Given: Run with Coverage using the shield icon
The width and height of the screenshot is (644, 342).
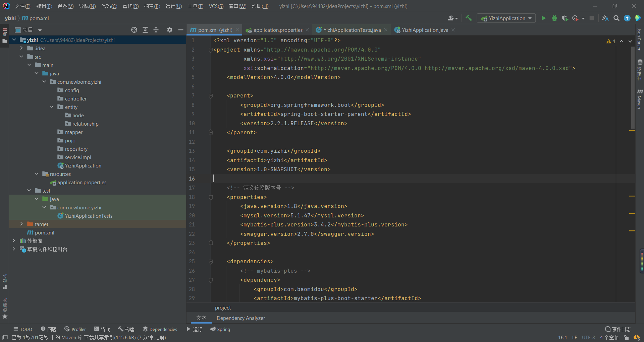Looking at the screenshot, I should 565,18.
